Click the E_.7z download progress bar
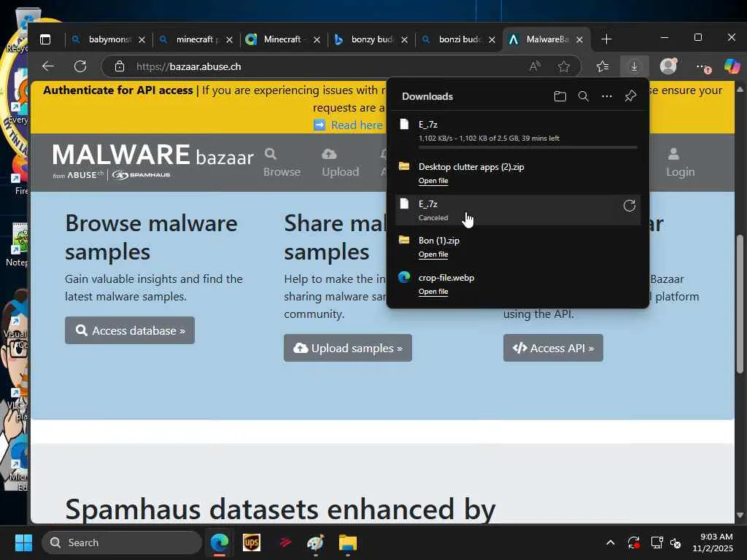 click(528, 147)
